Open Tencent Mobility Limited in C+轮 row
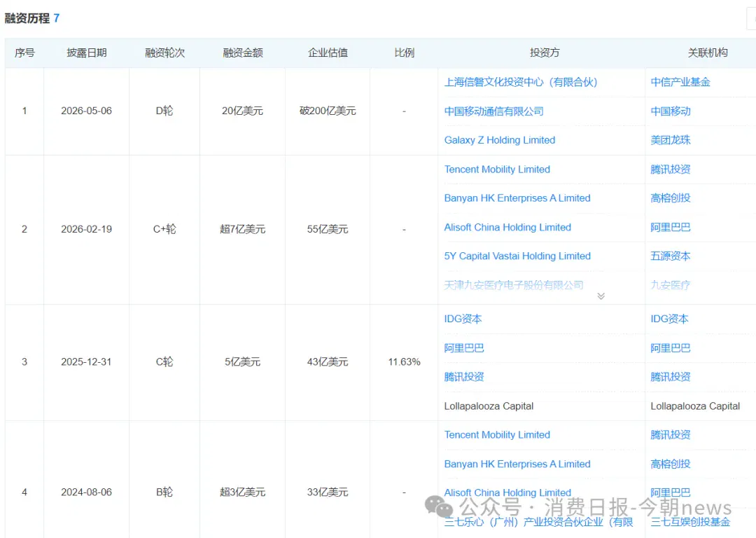Screen dimensions: 756x538 click(x=497, y=170)
